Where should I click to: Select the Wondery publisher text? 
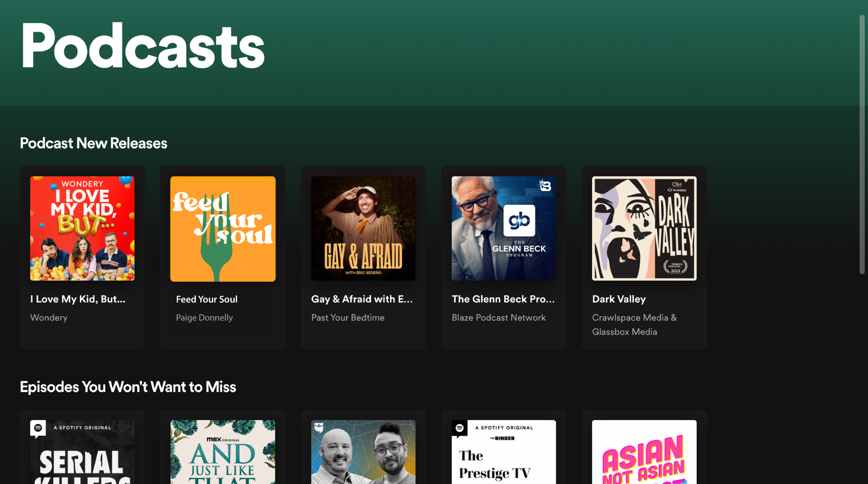(49, 318)
